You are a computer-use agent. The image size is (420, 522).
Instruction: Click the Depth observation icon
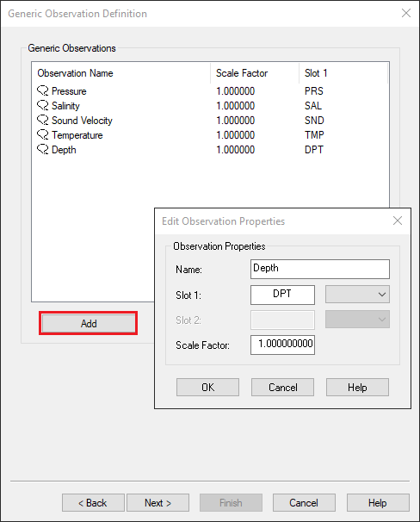(42, 149)
